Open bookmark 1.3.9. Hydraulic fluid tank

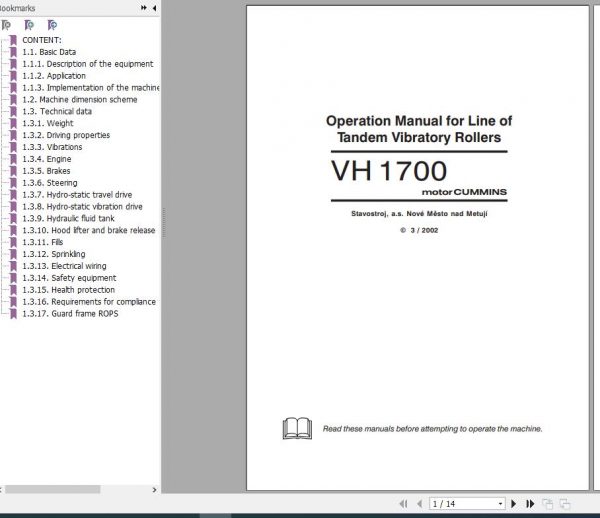68,218
